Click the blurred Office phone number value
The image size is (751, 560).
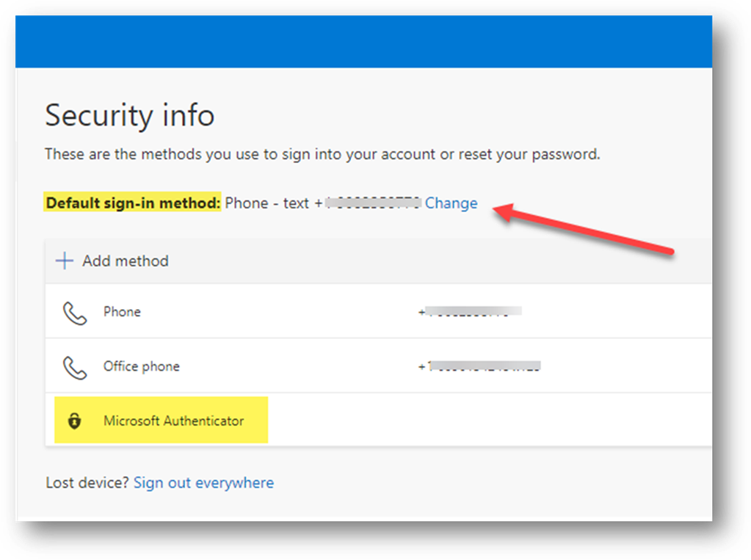coord(479,366)
